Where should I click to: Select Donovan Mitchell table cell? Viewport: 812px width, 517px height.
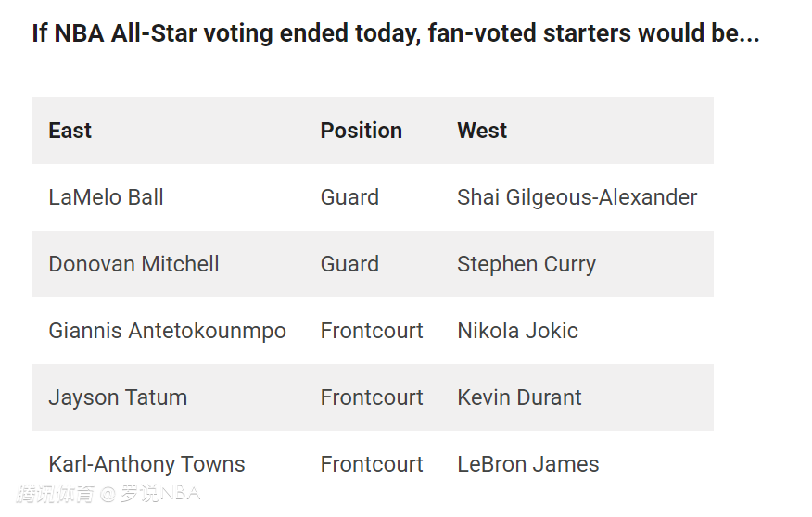(x=133, y=264)
